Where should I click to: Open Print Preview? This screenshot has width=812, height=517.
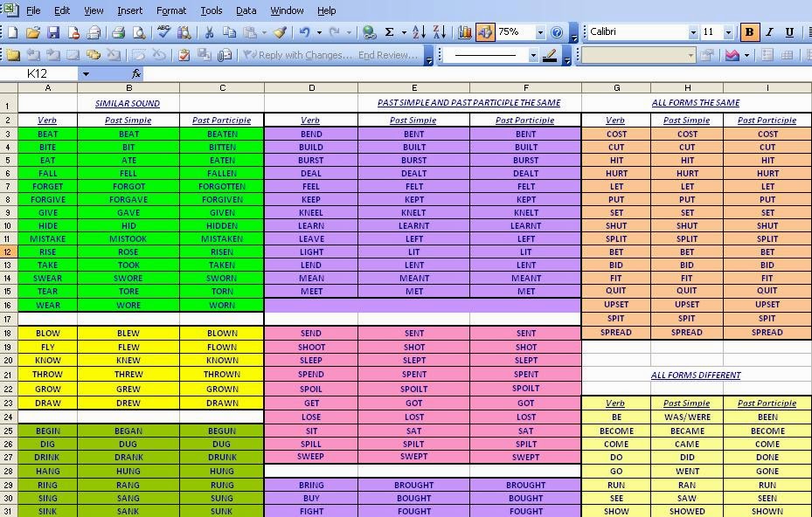pos(138,32)
